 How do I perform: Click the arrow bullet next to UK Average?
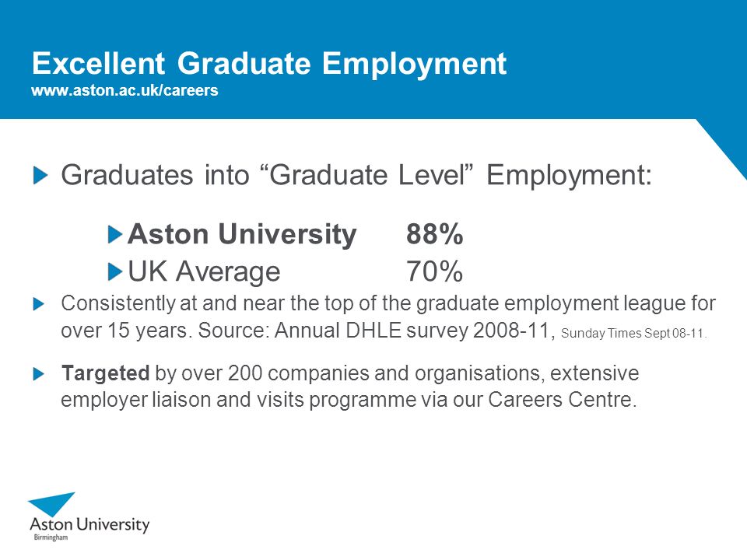(115, 272)
